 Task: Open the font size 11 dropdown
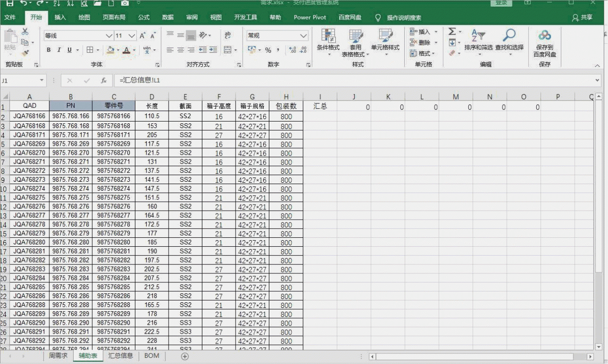[132, 36]
